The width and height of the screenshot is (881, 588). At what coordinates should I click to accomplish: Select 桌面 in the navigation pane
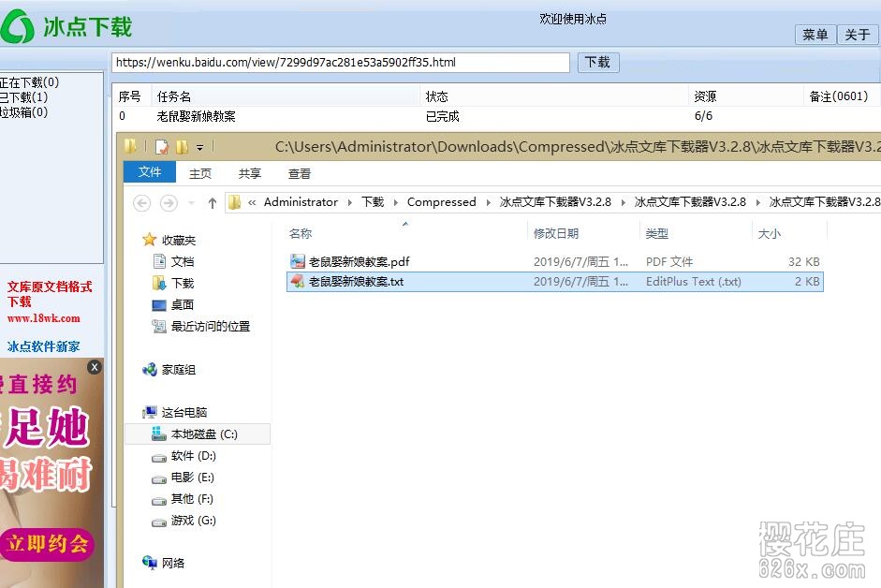[182, 304]
